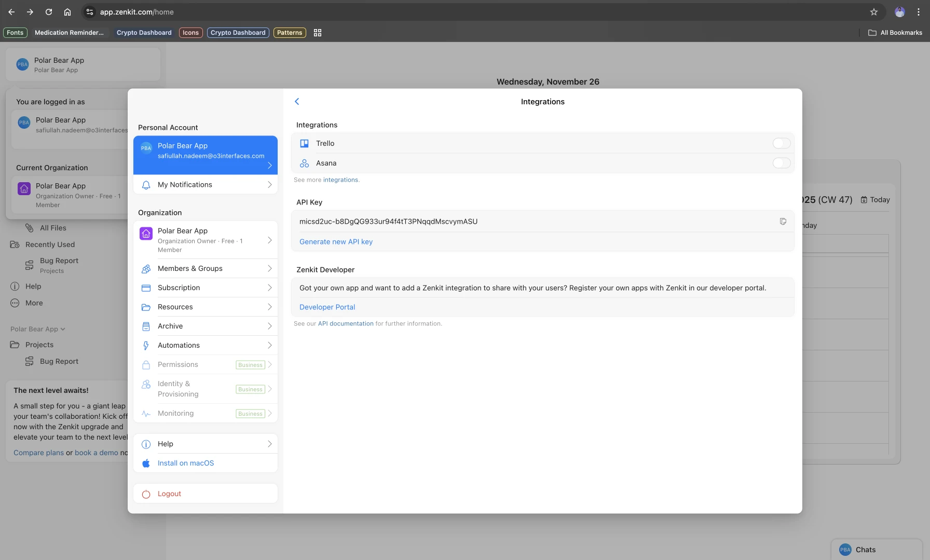The width and height of the screenshot is (930, 560).
Task: Enable the Trello integration toggle
Action: [781, 144]
